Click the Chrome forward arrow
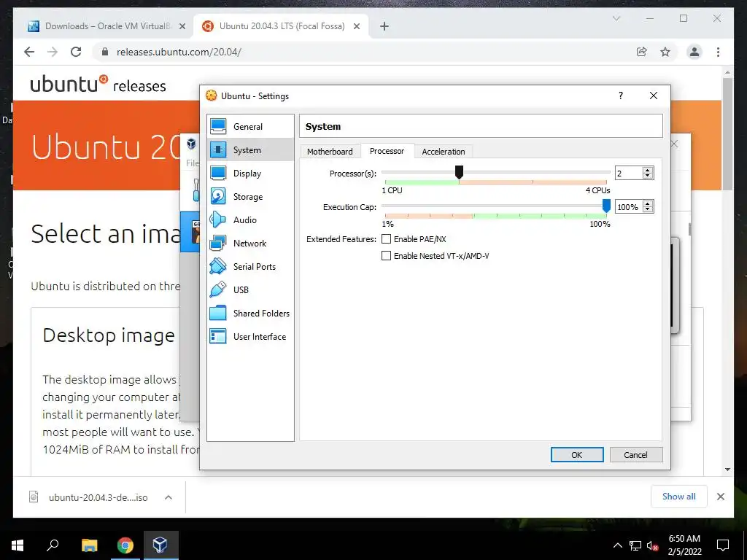The height and width of the screenshot is (560, 747). (53, 52)
